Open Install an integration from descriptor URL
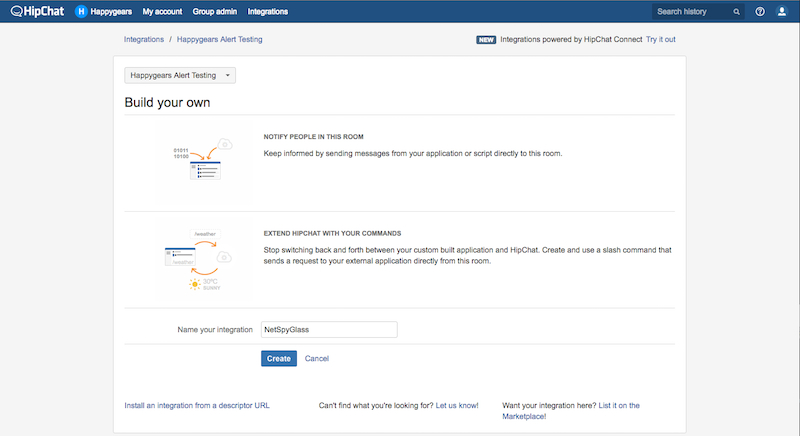 tap(197, 405)
